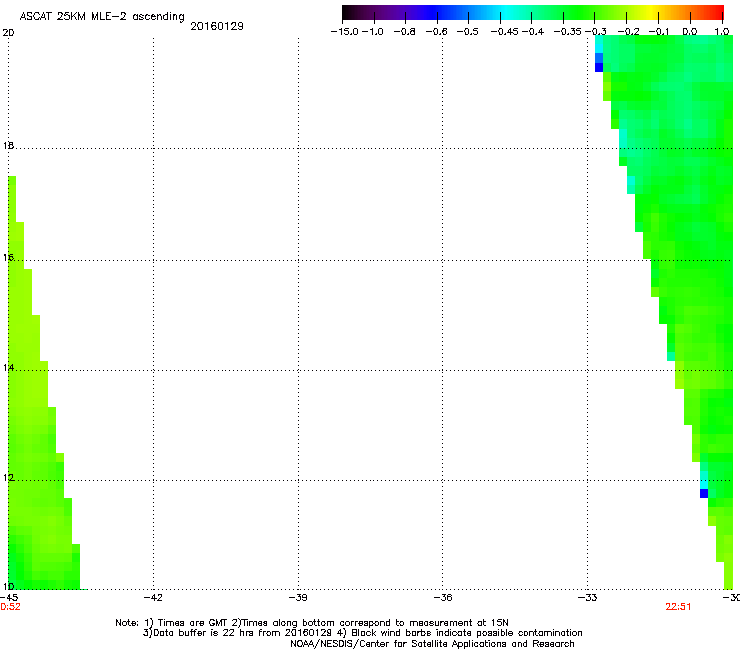Click the -15.0 color scale label
The width and height of the screenshot is (740, 650).
click(x=345, y=32)
